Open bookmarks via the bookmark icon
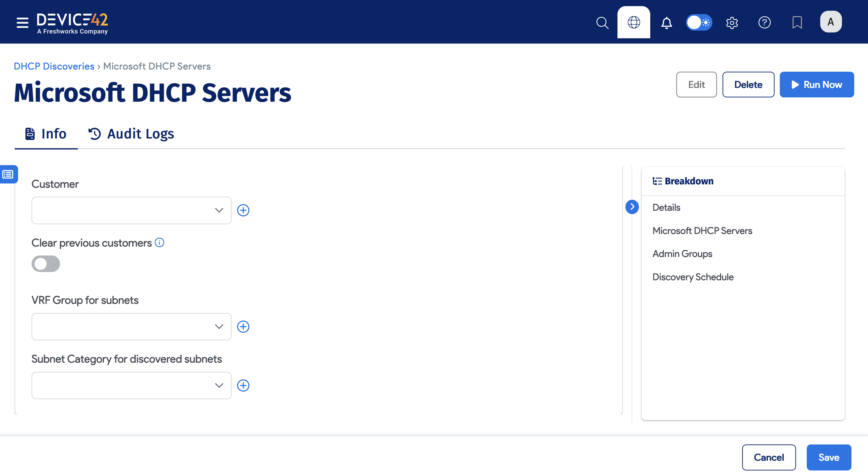 coord(797,22)
